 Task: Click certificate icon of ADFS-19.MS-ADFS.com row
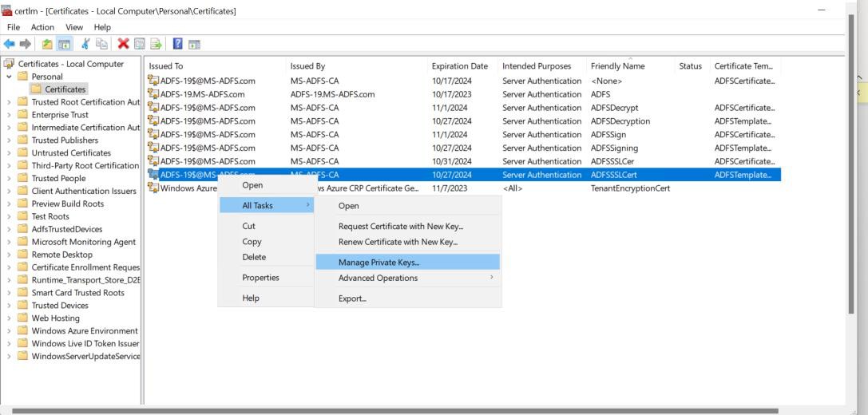pos(153,94)
